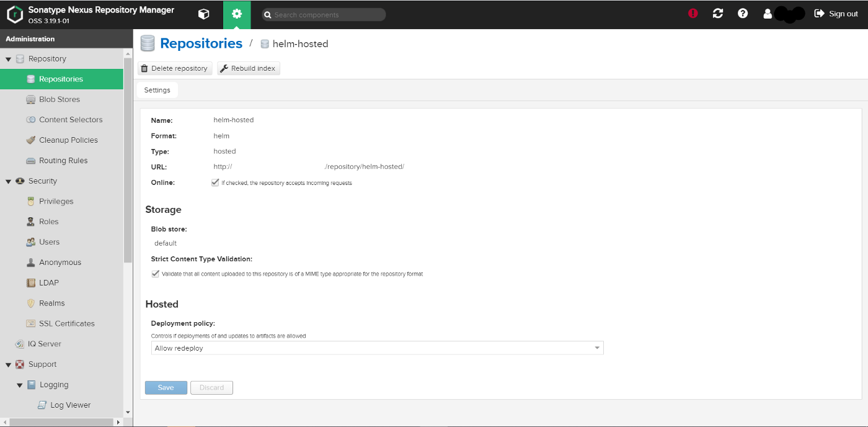Viewport: 868px width, 427px height.
Task: Switch to the Settings tab
Action: point(157,89)
